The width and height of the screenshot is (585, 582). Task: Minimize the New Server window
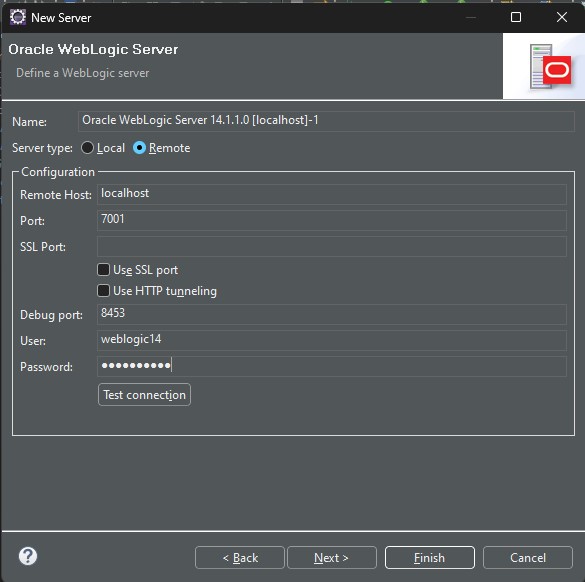tap(471, 17)
